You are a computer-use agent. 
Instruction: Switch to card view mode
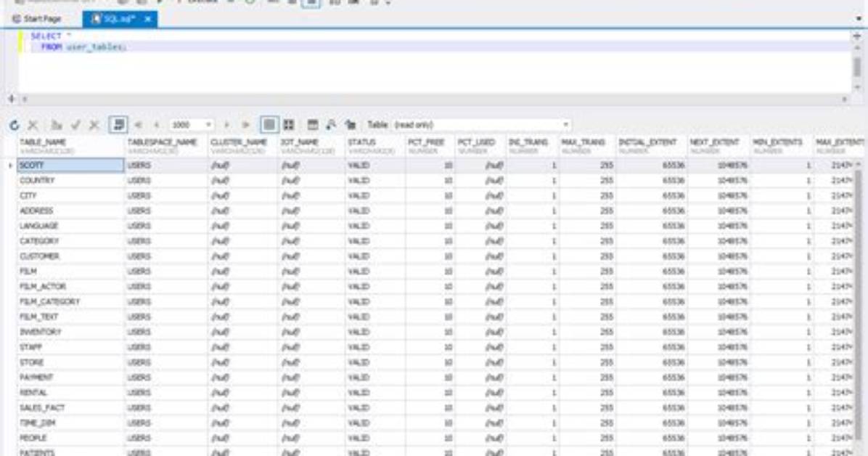click(289, 125)
